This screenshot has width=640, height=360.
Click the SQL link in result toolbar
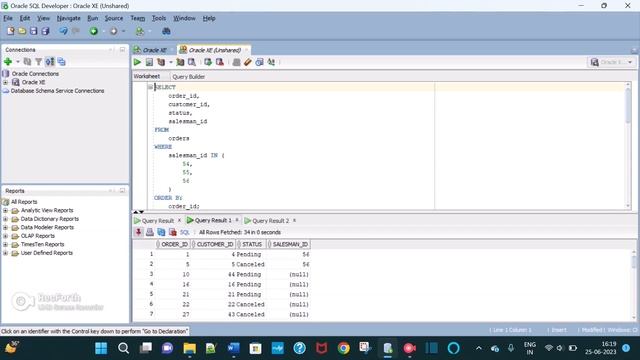[x=184, y=232]
